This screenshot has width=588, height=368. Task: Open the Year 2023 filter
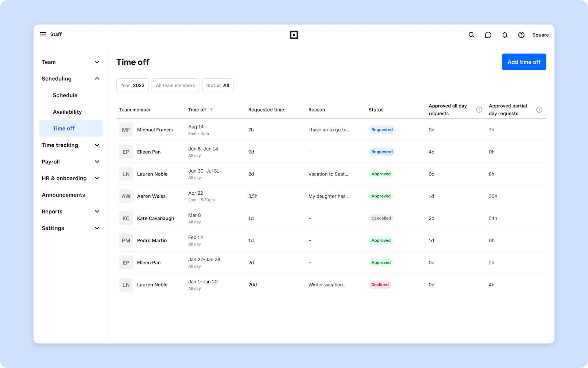(132, 85)
